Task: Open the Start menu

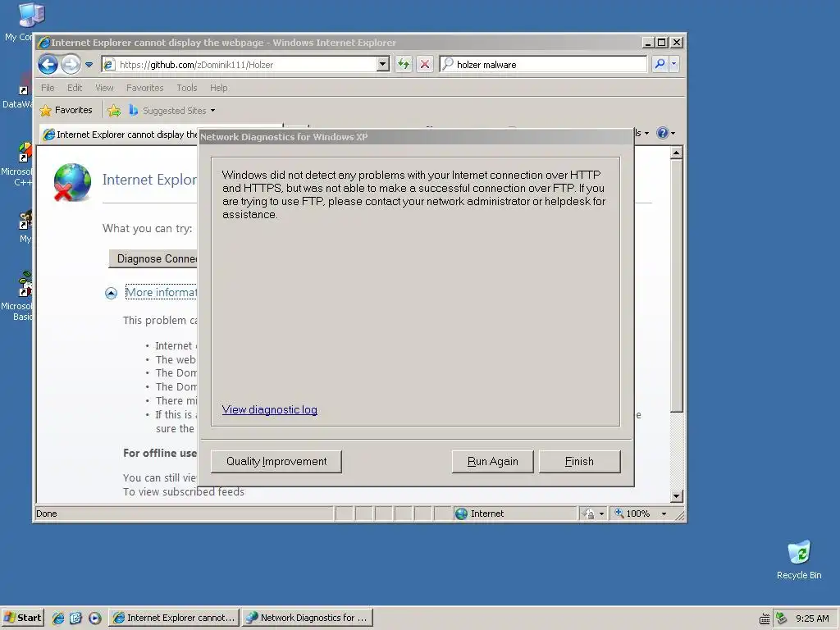Action: click(x=22, y=618)
